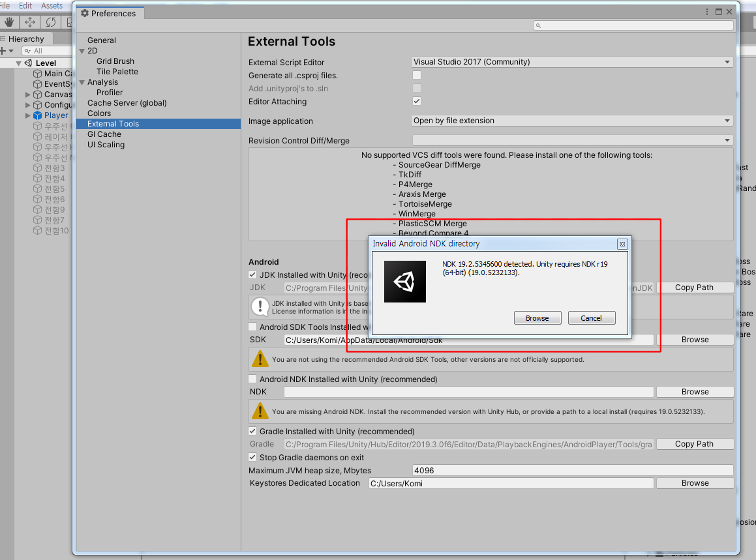The width and height of the screenshot is (756, 560).
Task: Click Cancel in the NDK dialog
Action: [x=592, y=318]
